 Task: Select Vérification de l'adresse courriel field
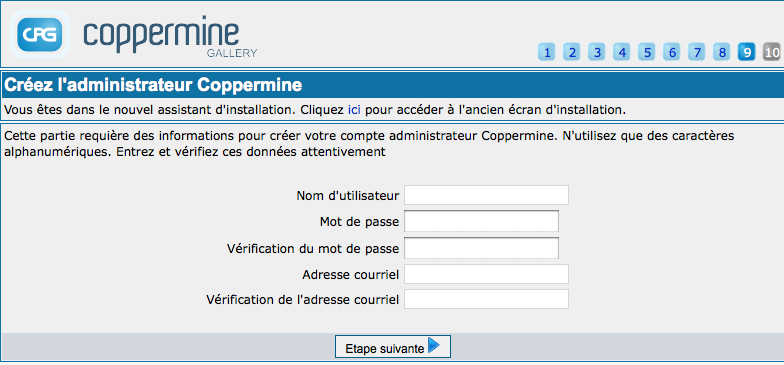(x=486, y=299)
